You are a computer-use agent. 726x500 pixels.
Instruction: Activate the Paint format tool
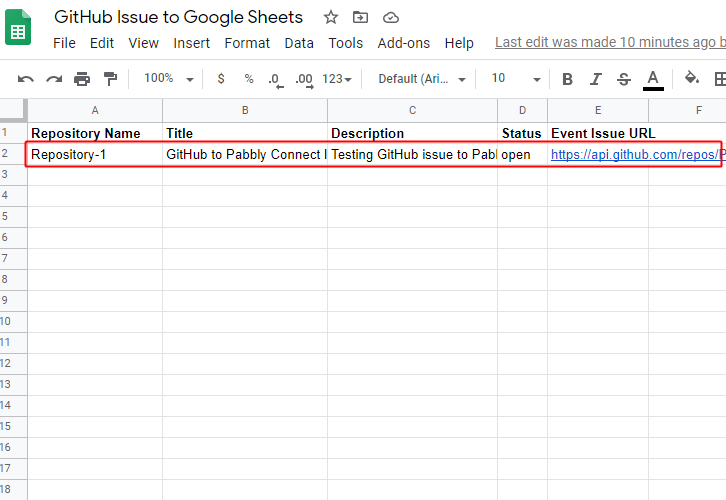[110, 79]
